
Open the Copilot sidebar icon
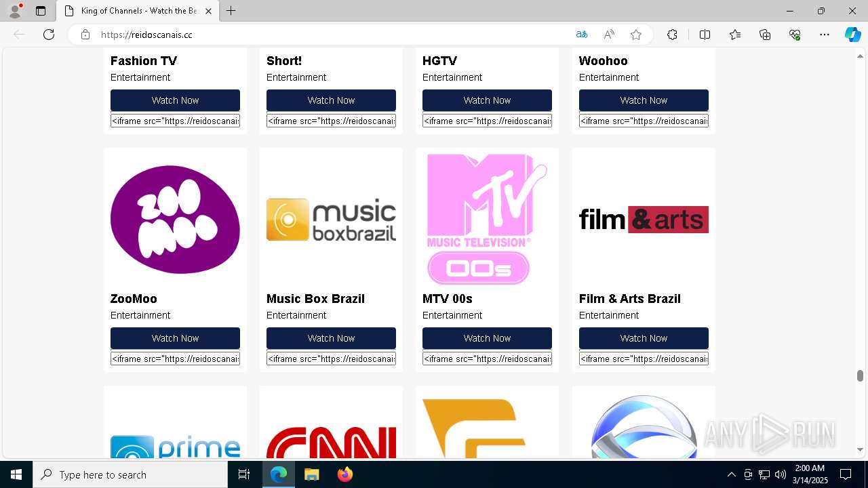(852, 35)
